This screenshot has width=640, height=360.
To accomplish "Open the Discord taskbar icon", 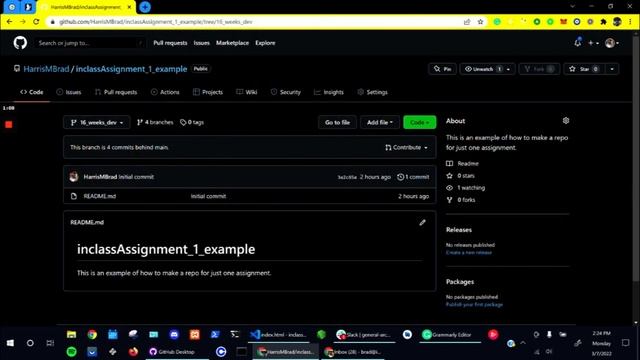I will (174, 335).
